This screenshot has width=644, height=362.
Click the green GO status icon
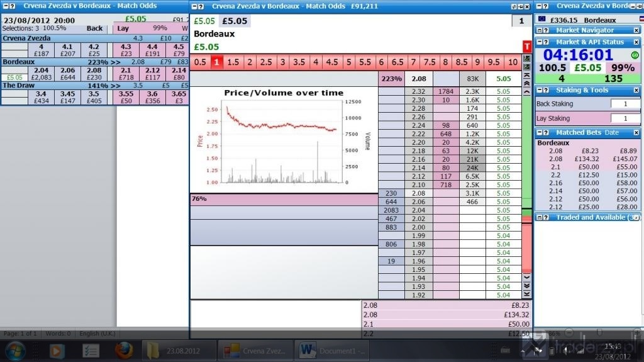(x=635, y=55)
